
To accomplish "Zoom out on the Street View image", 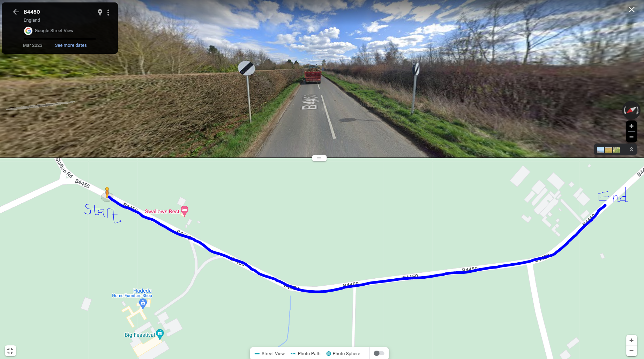I will point(631,137).
